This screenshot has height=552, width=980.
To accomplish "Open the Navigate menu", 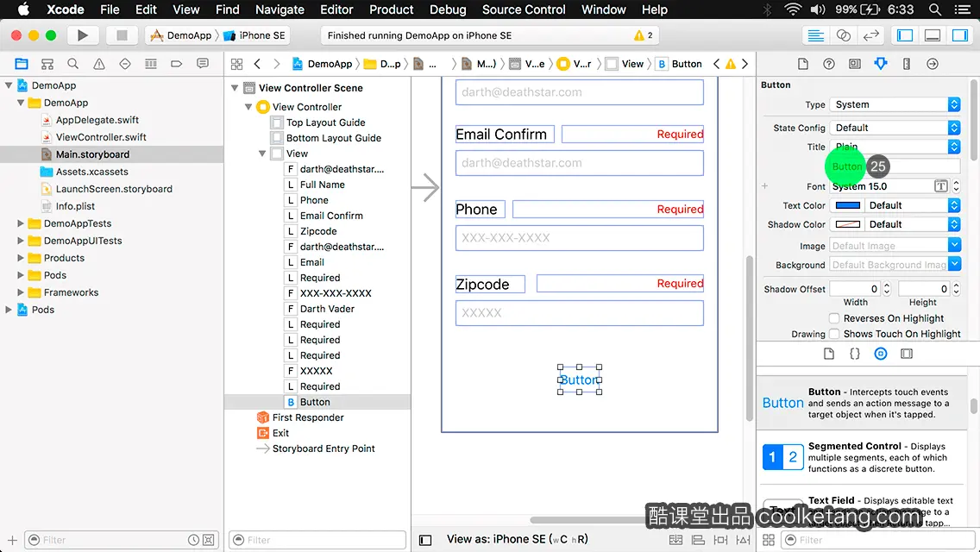I will click(x=280, y=9).
